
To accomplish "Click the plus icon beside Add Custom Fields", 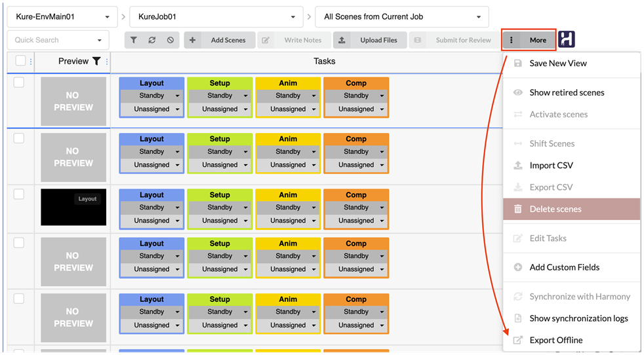I will 518,267.
